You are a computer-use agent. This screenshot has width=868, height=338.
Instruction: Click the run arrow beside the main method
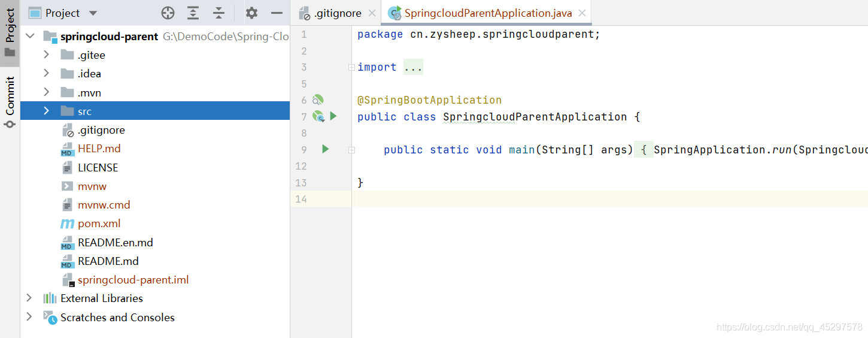(325, 149)
